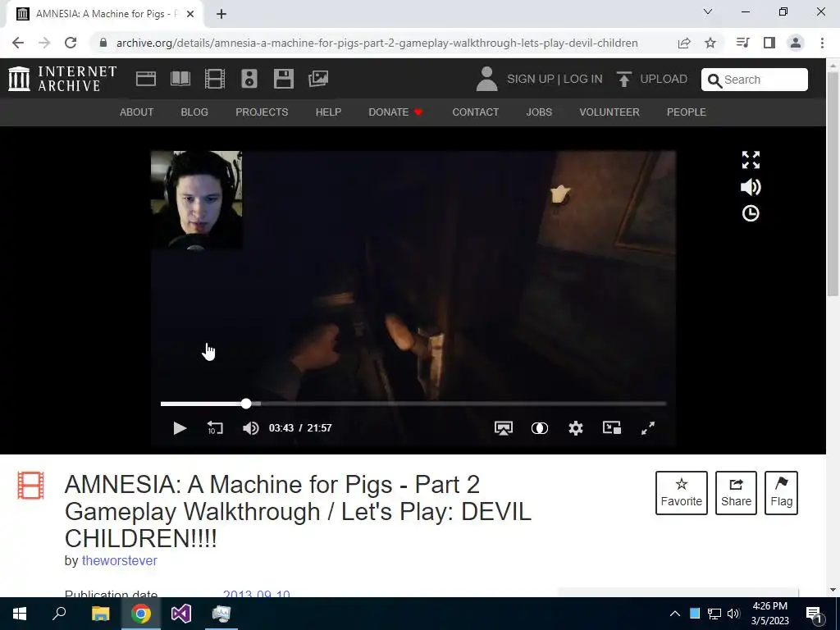
Task: Click the circular contrast-style player icon
Action: click(x=540, y=428)
